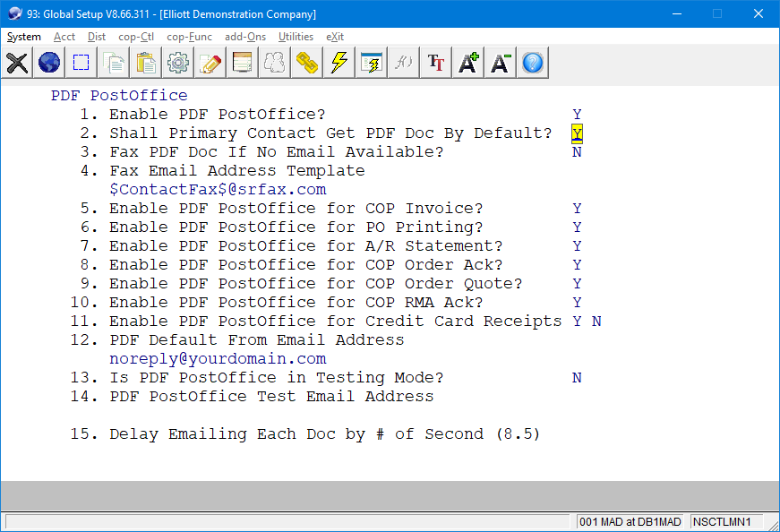This screenshot has width=780, height=532.
Task: Open the cop-Func menu
Action: pos(190,37)
